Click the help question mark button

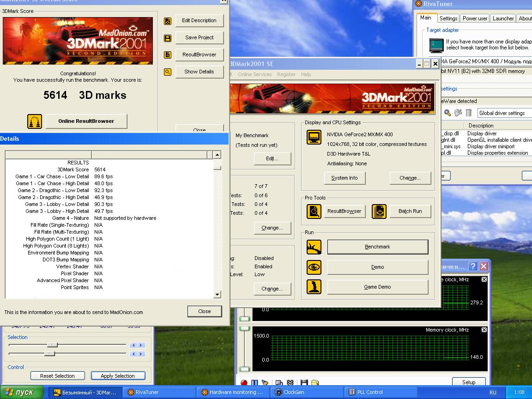coord(473,266)
